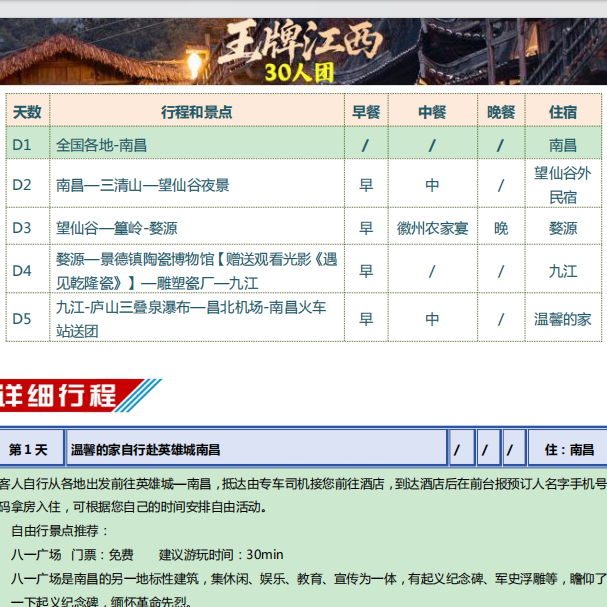Click the 南昌—三清山—望仙谷夜景 itinerary cell
Viewport: 607px width, 607px height.
point(143,185)
